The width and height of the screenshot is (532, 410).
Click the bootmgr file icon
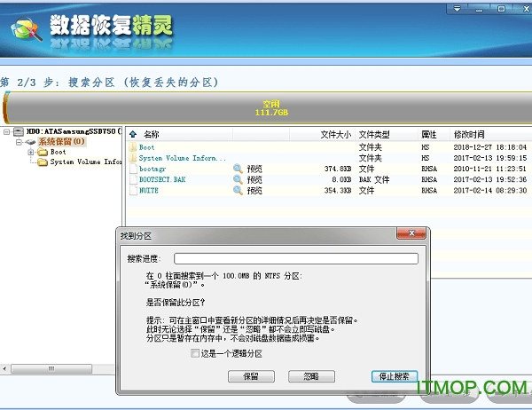[133, 170]
